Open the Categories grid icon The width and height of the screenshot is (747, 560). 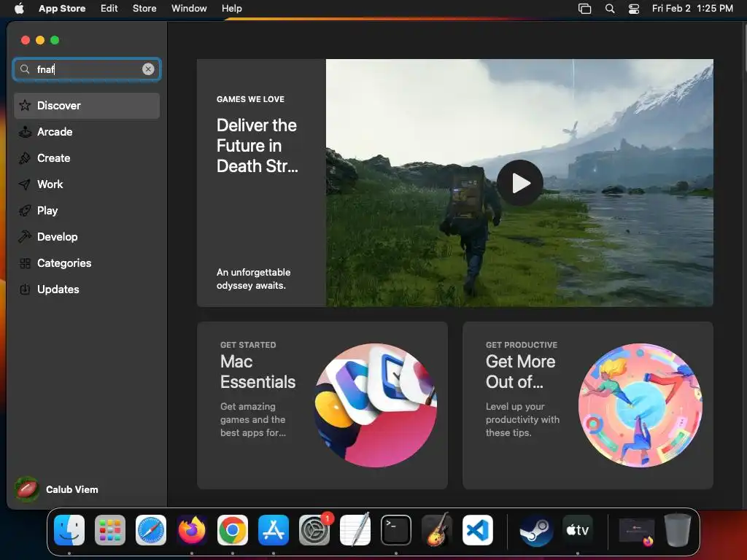25,262
